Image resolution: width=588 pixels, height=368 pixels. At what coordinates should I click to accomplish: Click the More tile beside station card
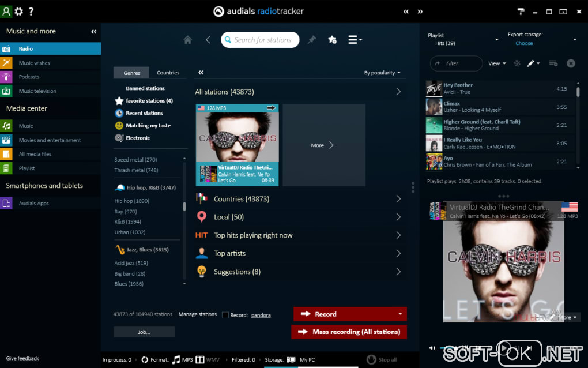pyautogui.click(x=324, y=145)
